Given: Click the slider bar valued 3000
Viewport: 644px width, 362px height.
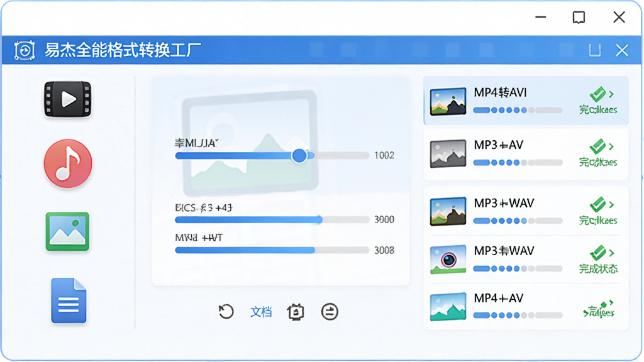Looking at the screenshot, I should pyautogui.click(x=272, y=220).
